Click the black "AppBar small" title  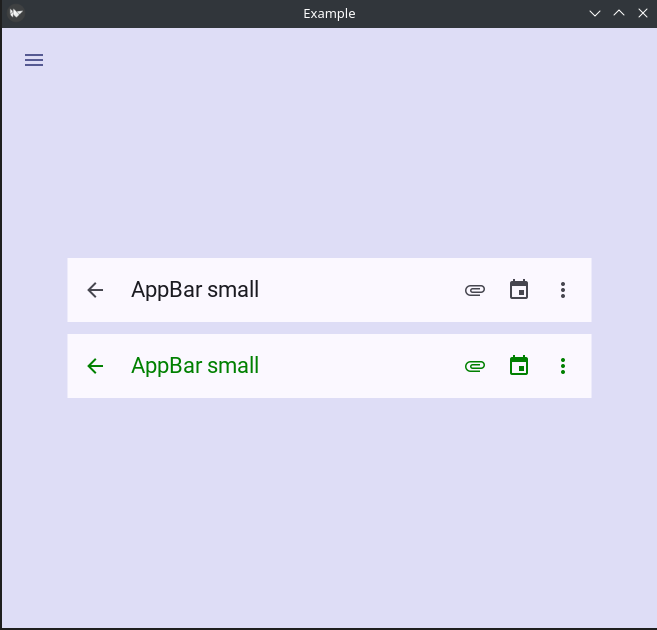[195, 290]
